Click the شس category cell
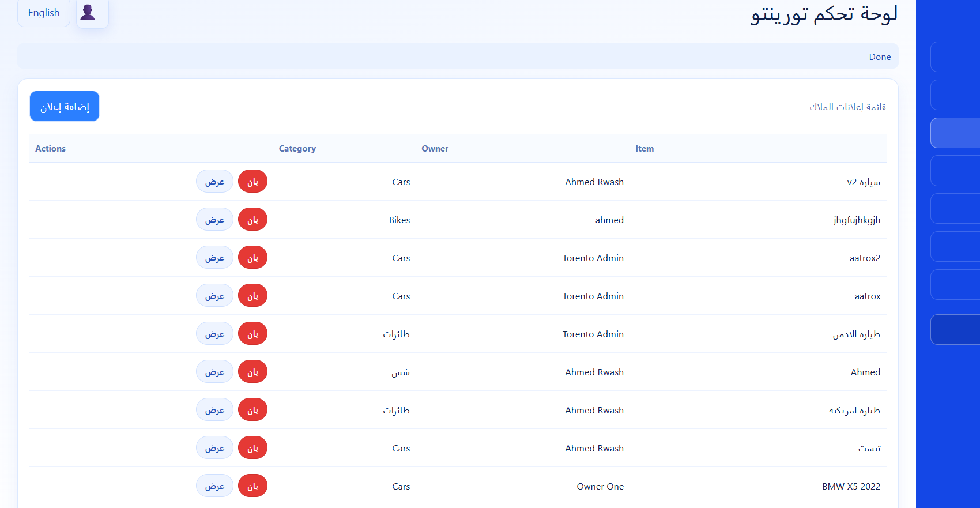The image size is (980, 508). click(401, 372)
